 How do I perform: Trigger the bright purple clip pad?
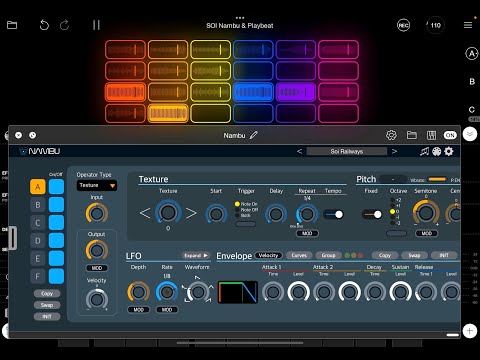coord(296,92)
